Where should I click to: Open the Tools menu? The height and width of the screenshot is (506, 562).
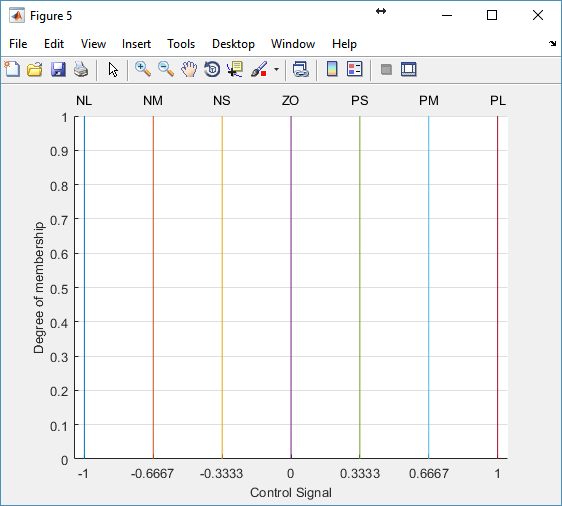click(181, 44)
